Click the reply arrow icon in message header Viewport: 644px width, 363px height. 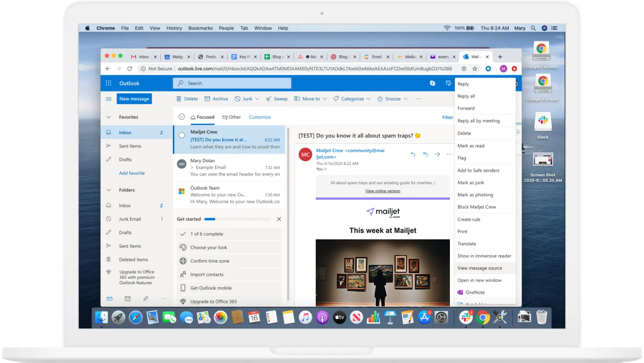[413, 154]
